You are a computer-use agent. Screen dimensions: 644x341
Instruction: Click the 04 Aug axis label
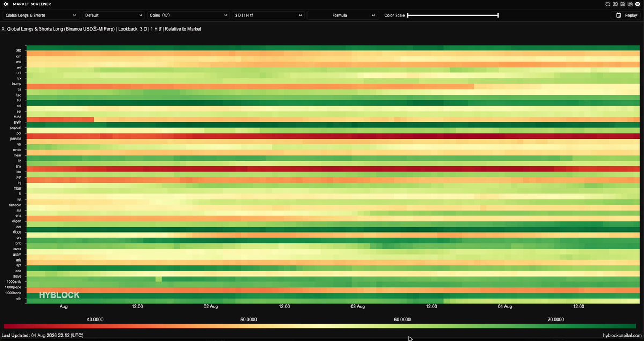pyautogui.click(x=505, y=307)
